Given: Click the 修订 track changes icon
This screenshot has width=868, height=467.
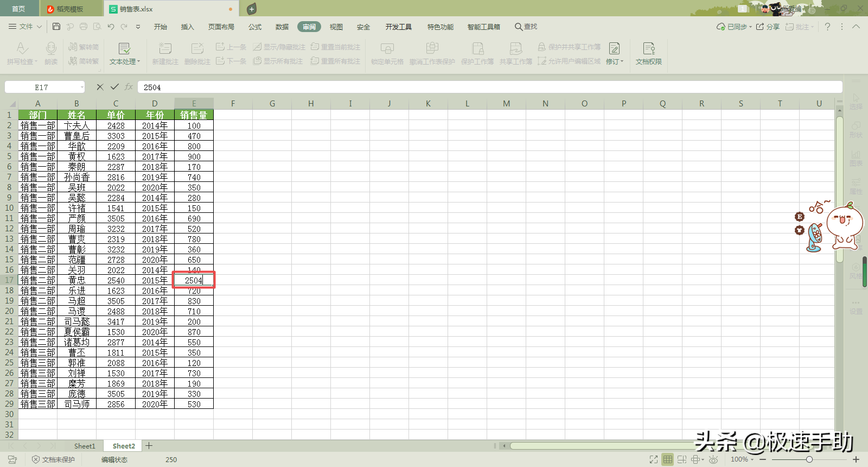Looking at the screenshot, I should 614,48.
